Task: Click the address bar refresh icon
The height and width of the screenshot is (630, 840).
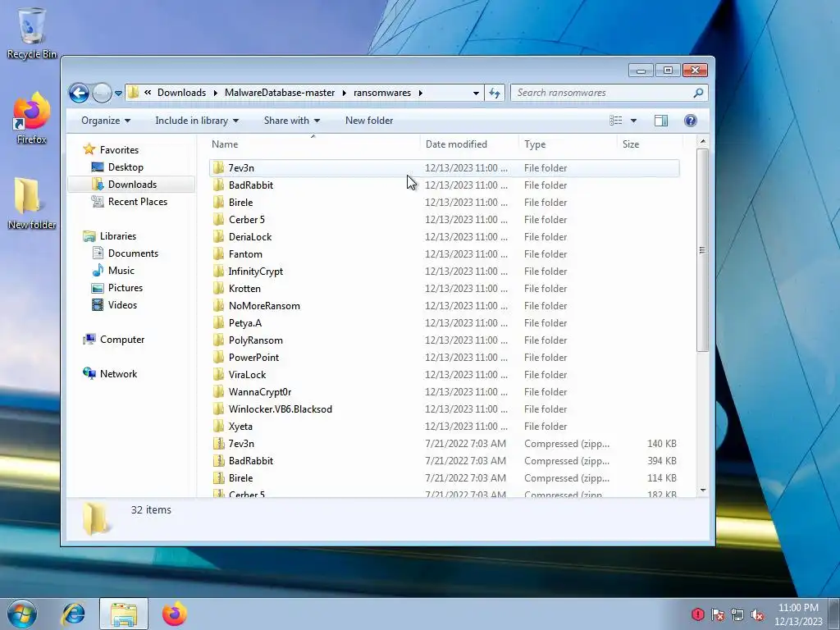Action: [495, 94]
